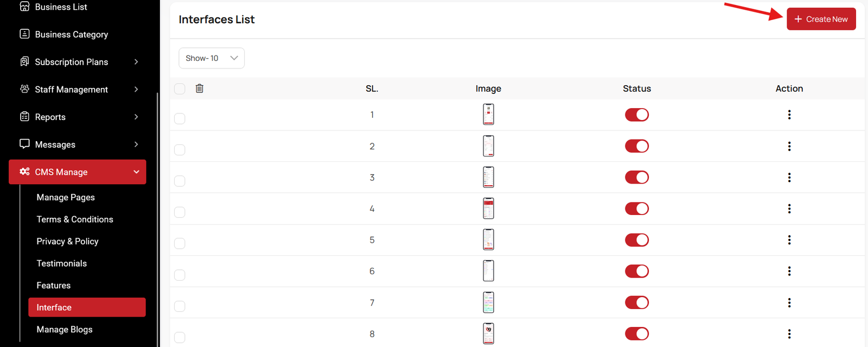This screenshot has height=347, width=868.
Task: Click the Business Category sidebar icon
Action: [x=24, y=34]
